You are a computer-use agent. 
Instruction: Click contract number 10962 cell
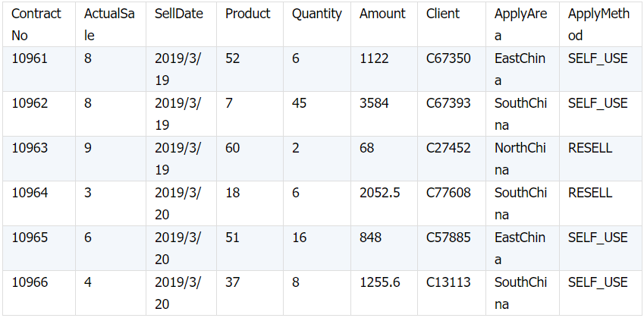pos(30,103)
